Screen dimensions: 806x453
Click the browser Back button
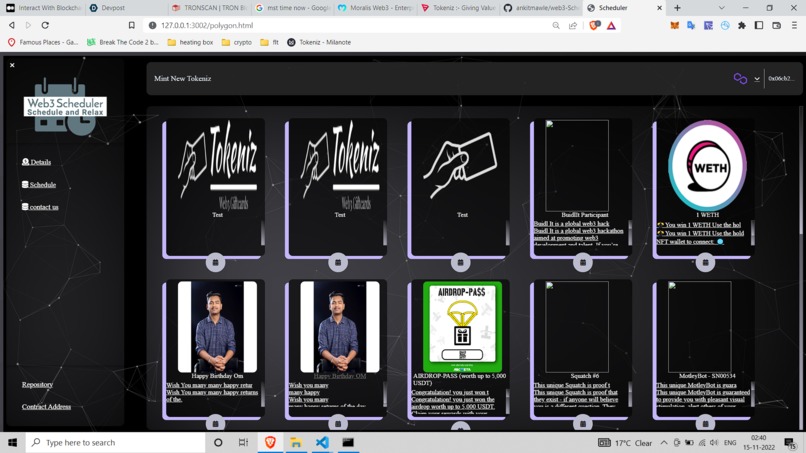[11, 25]
